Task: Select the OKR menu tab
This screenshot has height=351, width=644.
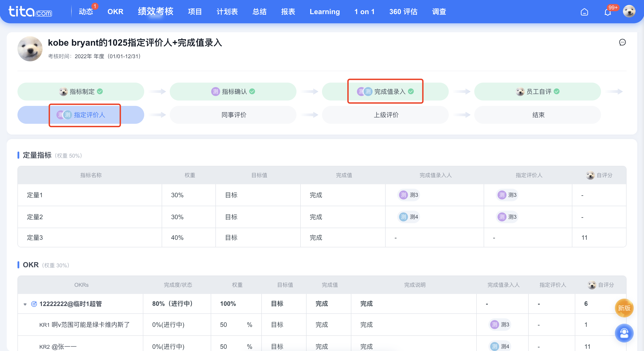Action: [115, 12]
